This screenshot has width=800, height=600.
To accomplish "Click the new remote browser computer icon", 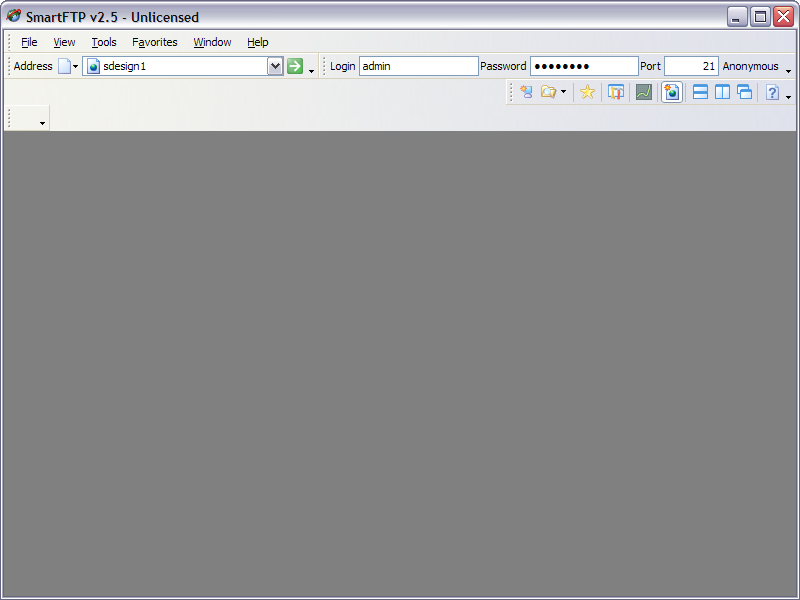I will pos(526,92).
